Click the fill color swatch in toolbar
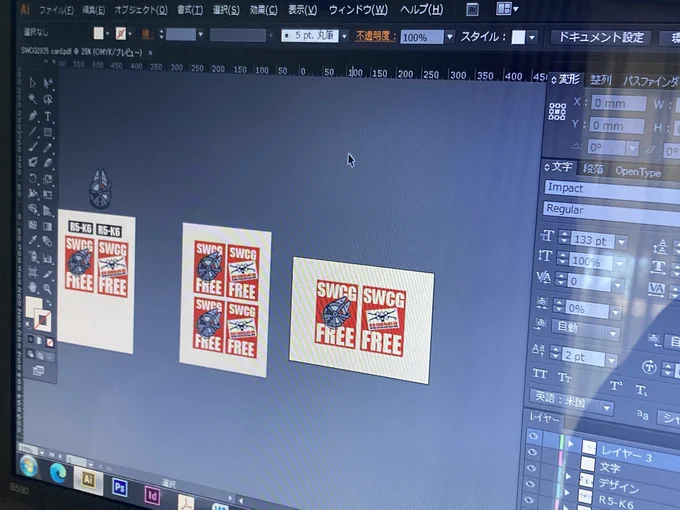This screenshot has height=510, width=680. pyautogui.click(x=34, y=307)
